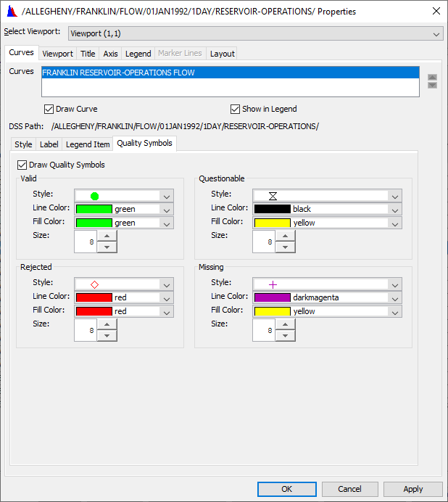The image size is (448, 502).
Task: Open Questionable Fill Color yellow dropdown
Action: 394,223
